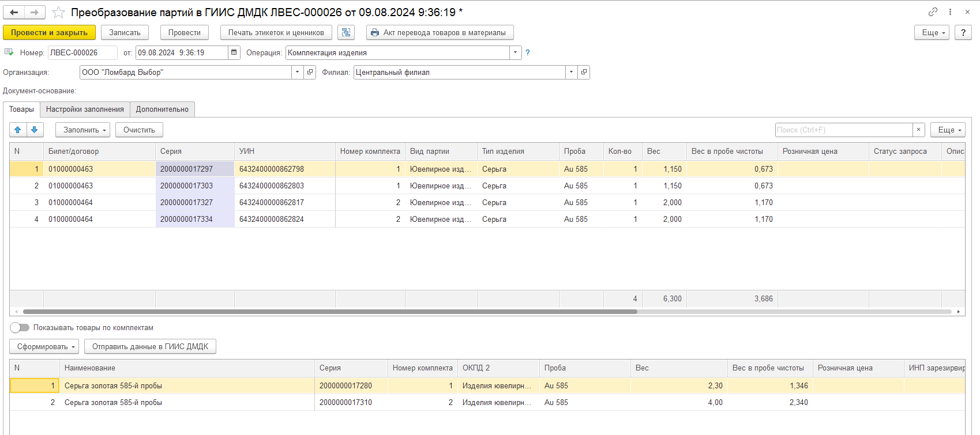The image size is (980, 435).
Task: Select УИН cell 6432400000862798
Action: tap(285, 169)
